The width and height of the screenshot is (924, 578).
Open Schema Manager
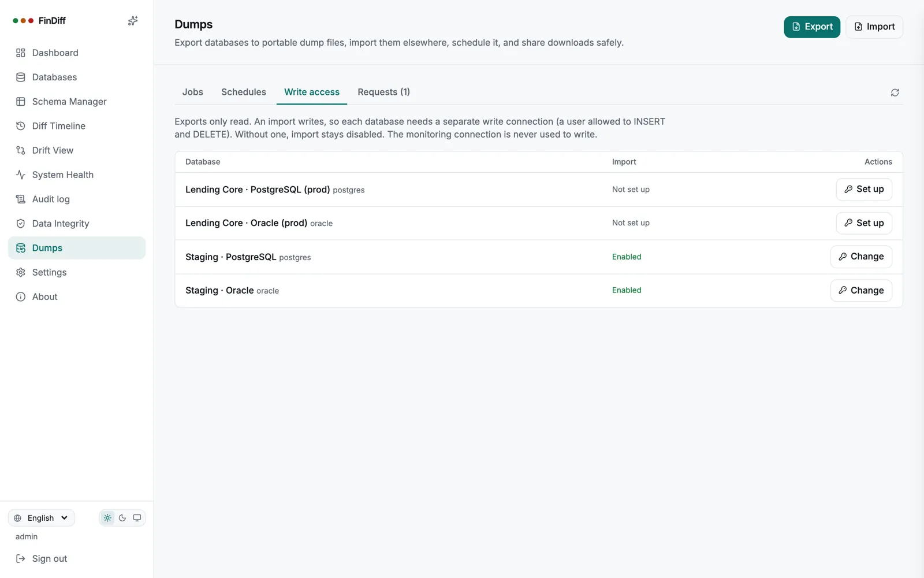tap(77, 102)
